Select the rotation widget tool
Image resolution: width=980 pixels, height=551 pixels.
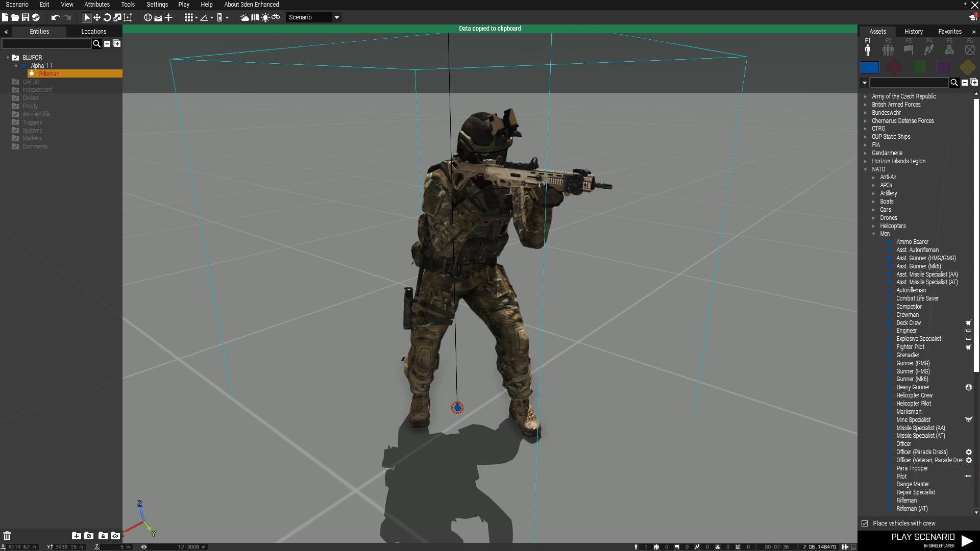coord(107,17)
